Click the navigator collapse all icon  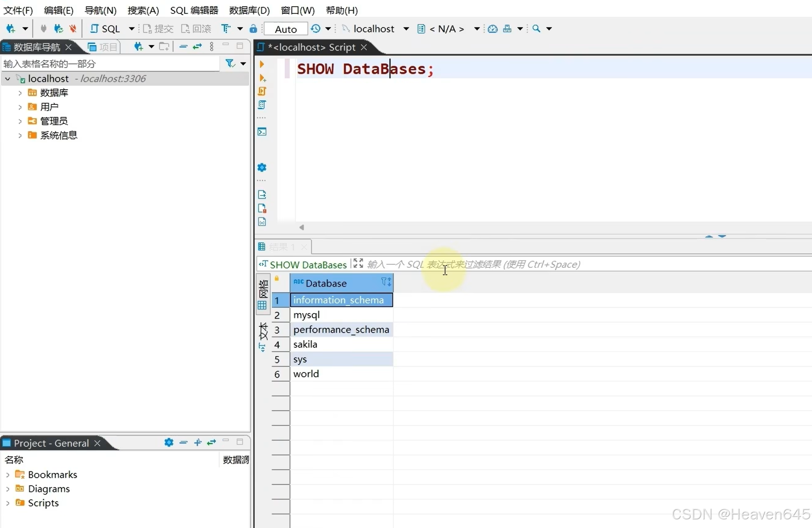(x=183, y=47)
